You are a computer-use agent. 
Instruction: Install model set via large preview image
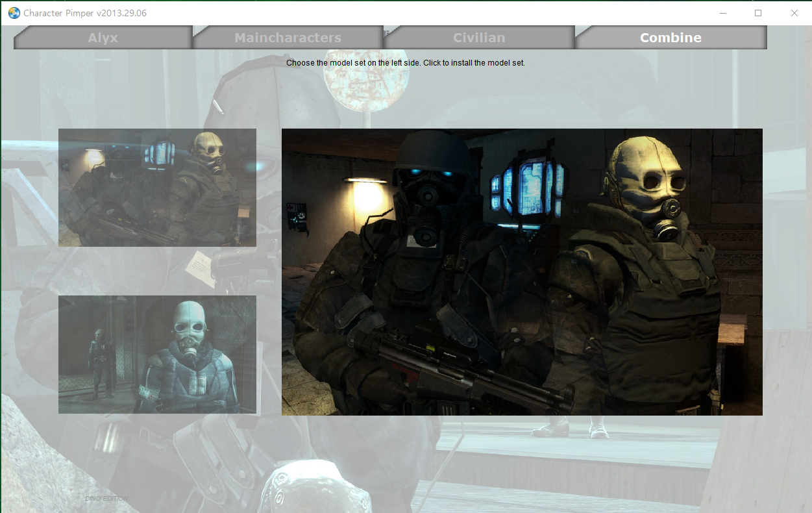click(x=522, y=272)
